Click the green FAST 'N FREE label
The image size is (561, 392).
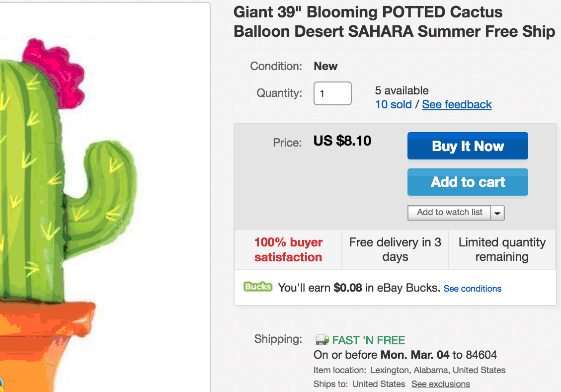(368, 340)
